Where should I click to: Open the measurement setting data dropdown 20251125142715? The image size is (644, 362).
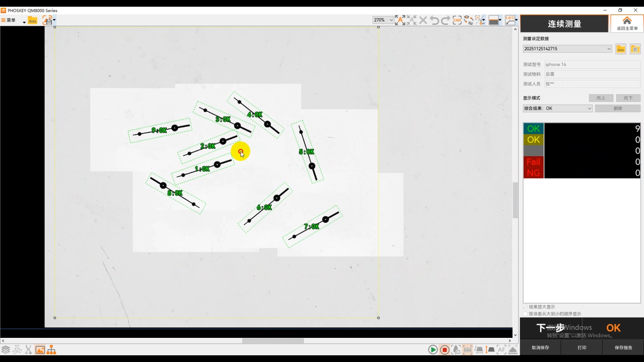click(609, 49)
